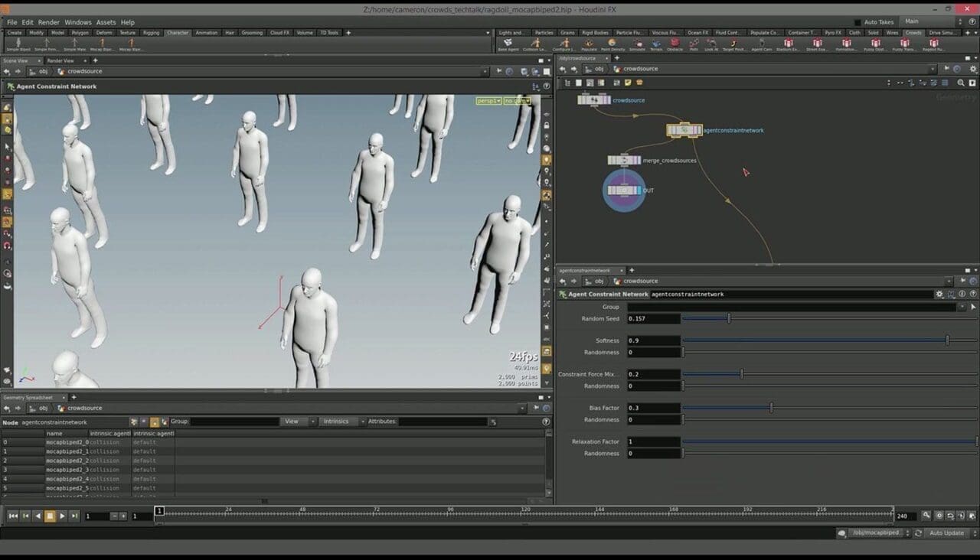Open the Intrinsics dropdown
The height and width of the screenshot is (560, 980).
(x=341, y=422)
